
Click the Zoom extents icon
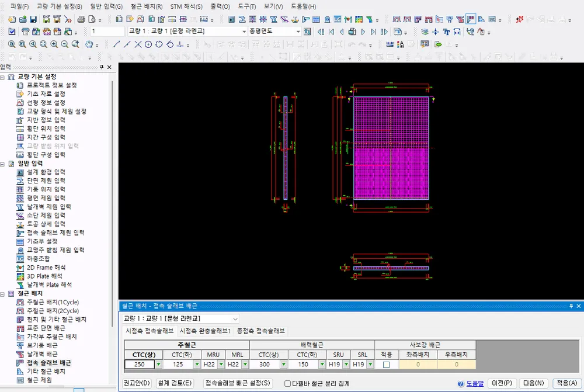click(x=44, y=44)
